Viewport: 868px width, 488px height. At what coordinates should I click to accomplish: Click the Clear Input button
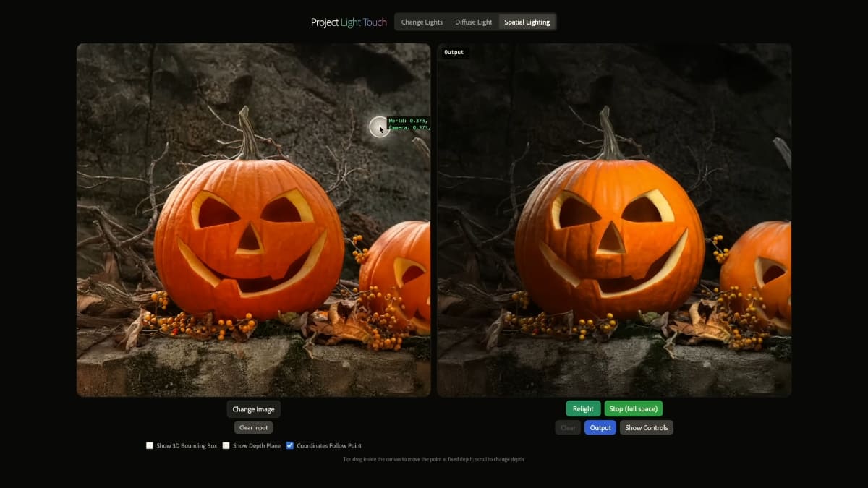click(x=253, y=427)
